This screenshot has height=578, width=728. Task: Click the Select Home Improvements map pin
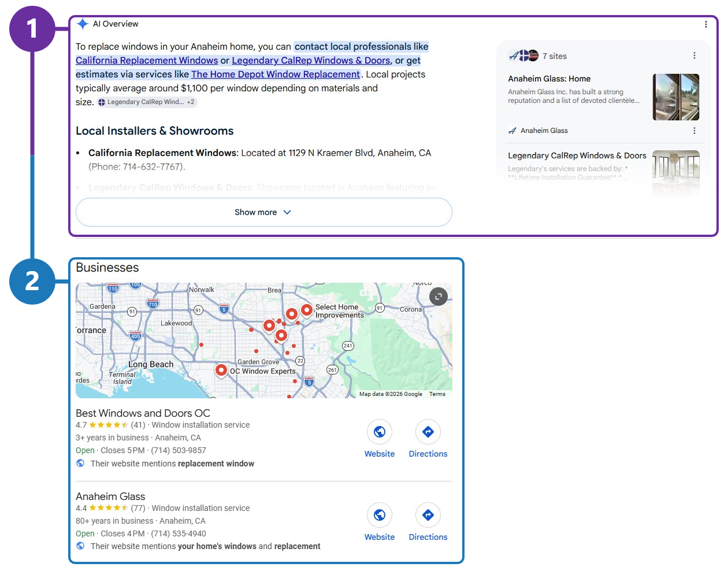tap(307, 310)
